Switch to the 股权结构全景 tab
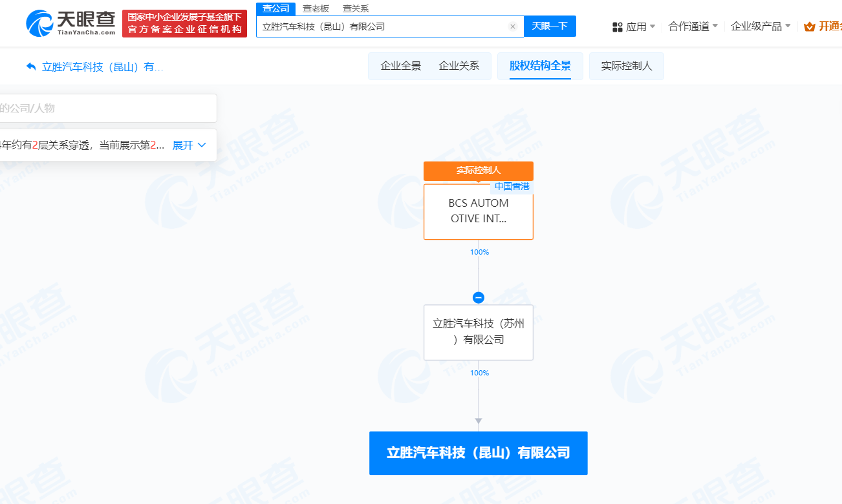The height and width of the screenshot is (504, 842). pos(540,66)
